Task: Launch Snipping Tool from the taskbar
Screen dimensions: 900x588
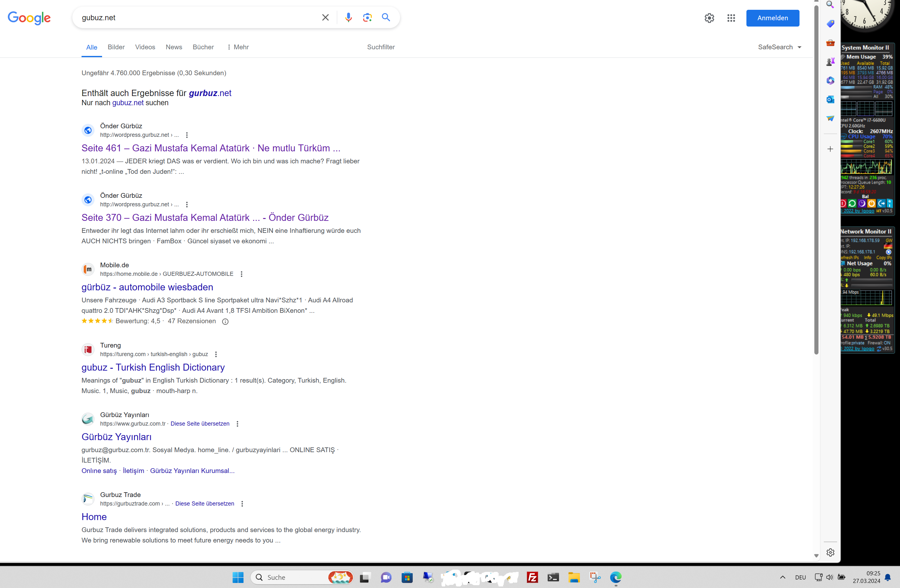Action: point(595,577)
